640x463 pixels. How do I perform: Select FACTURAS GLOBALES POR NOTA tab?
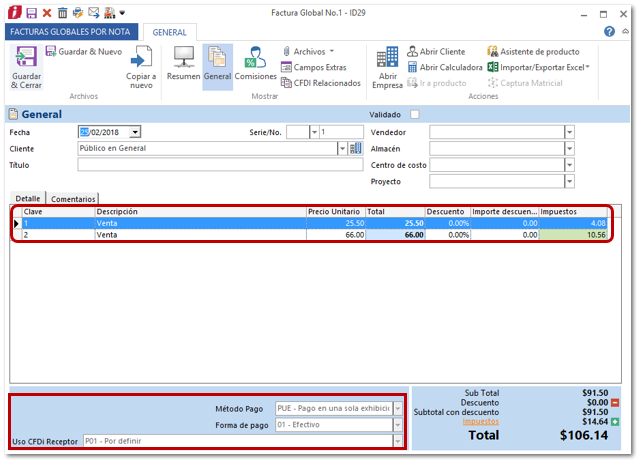click(70, 32)
